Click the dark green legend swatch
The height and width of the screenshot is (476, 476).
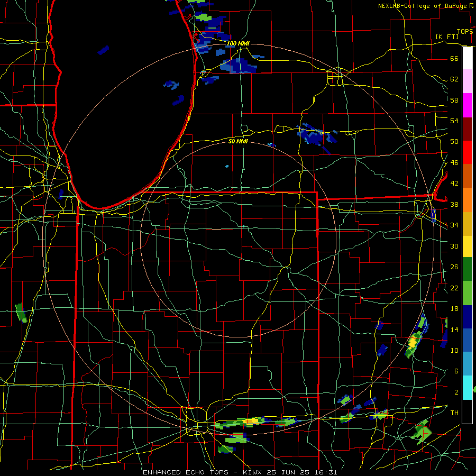click(467, 269)
